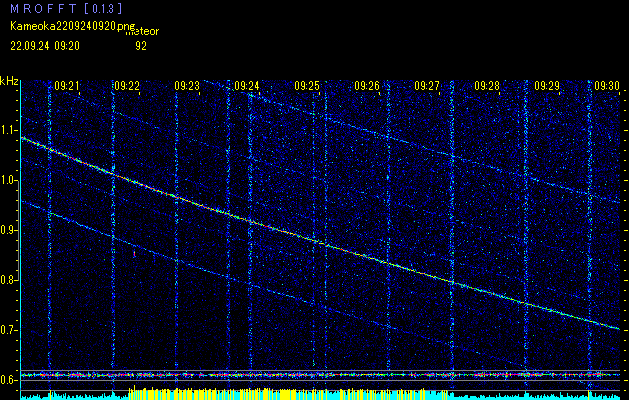629x400 pixels.
Task: Click the 09:25 time axis label
Action: click(307, 86)
